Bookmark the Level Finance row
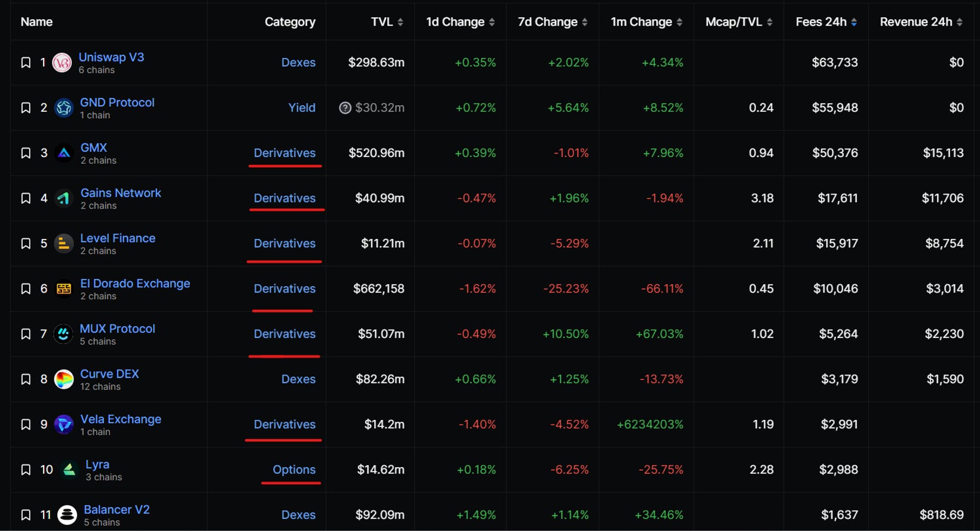The width and height of the screenshot is (980, 531). 26,244
